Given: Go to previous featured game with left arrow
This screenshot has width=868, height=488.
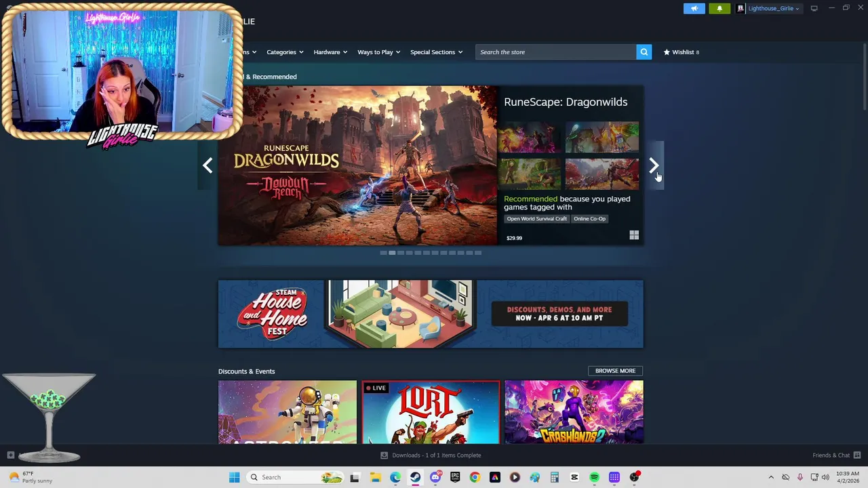Looking at the screenshot, I should coord(208,165).
